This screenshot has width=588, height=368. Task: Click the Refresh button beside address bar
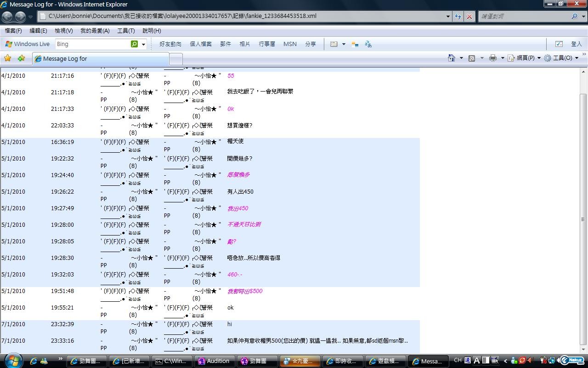tap(458, 16)
